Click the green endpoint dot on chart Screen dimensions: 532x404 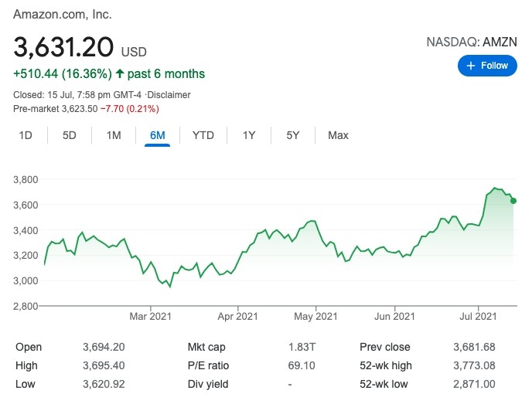tap(513, 201)
